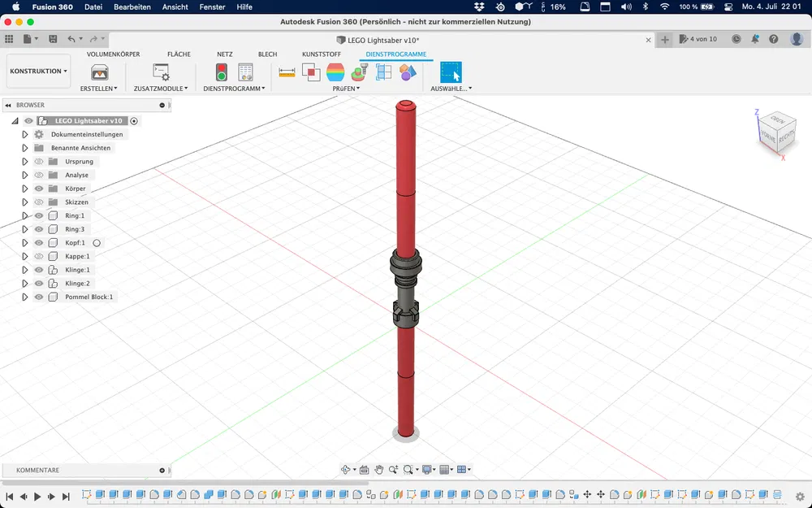Screen dimensions: 812x508
Task: Toggle visibility eye for Analyse folder
Action: [39, 176]
